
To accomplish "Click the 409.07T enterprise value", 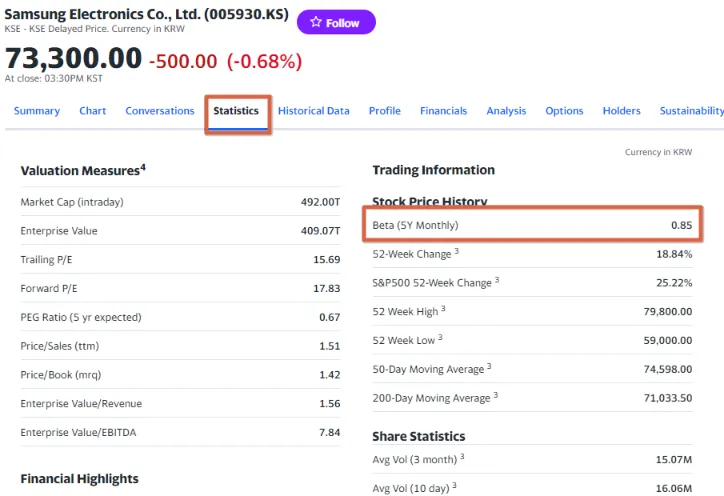I will 320,230.
